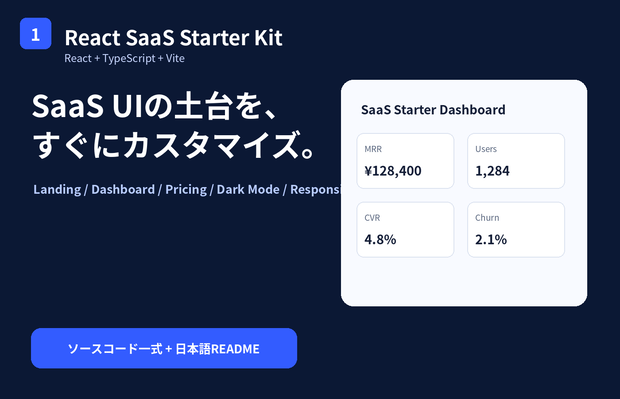
Task: Select the Churn 2.1% metric card
Action: click(x=516, y=230)
